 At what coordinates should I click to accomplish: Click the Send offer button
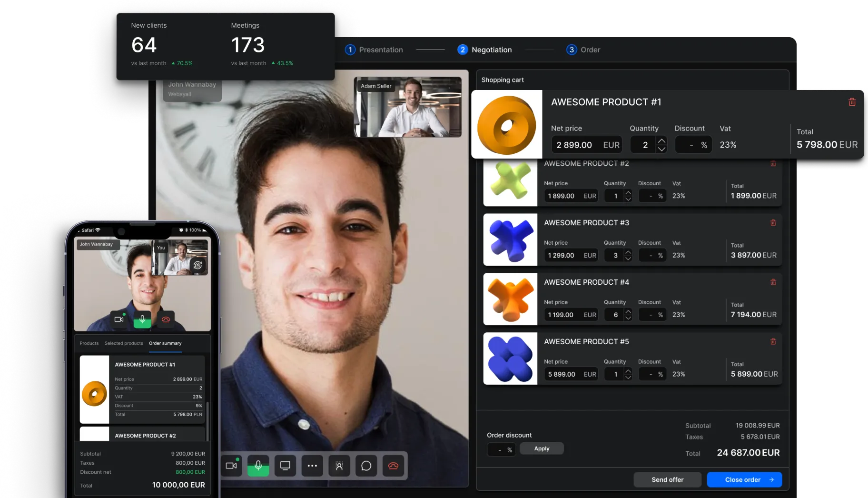(x=667, y=479)
